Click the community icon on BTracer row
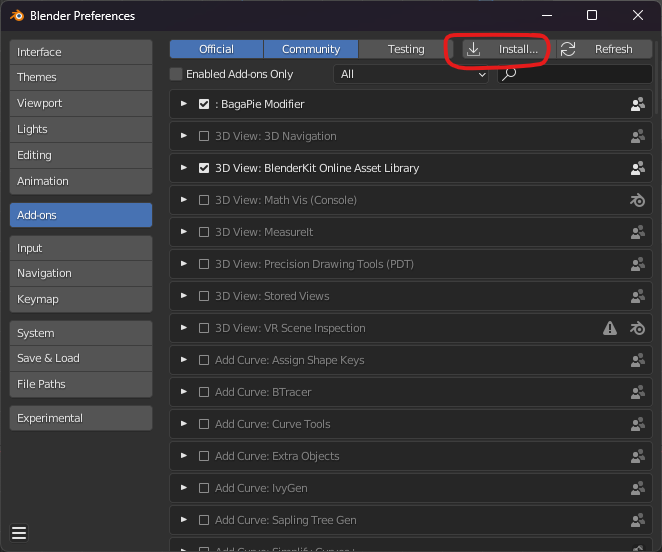Image resolution: width=662 pixels, height=552 pixels. (638, 392)
